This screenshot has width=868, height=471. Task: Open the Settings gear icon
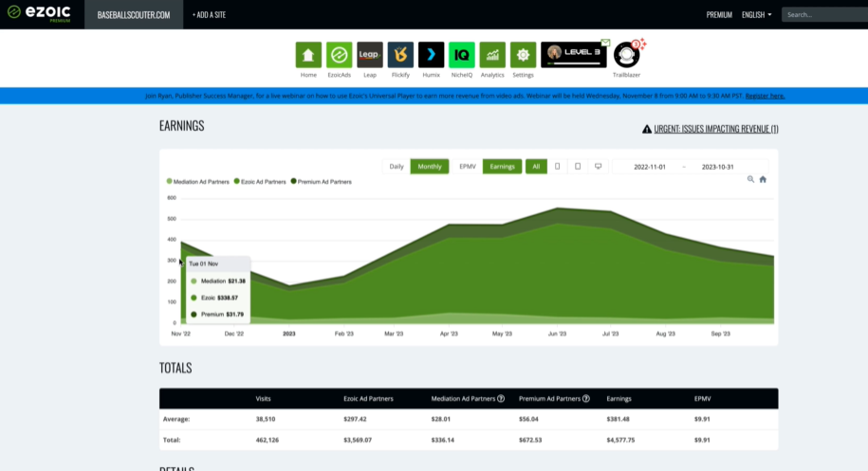(523, 55)
